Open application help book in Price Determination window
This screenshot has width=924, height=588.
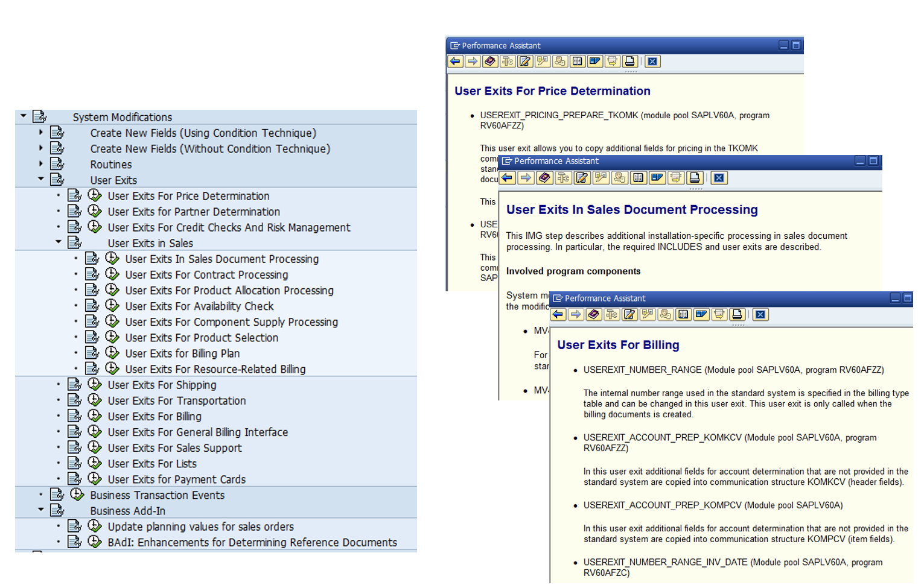490,62
